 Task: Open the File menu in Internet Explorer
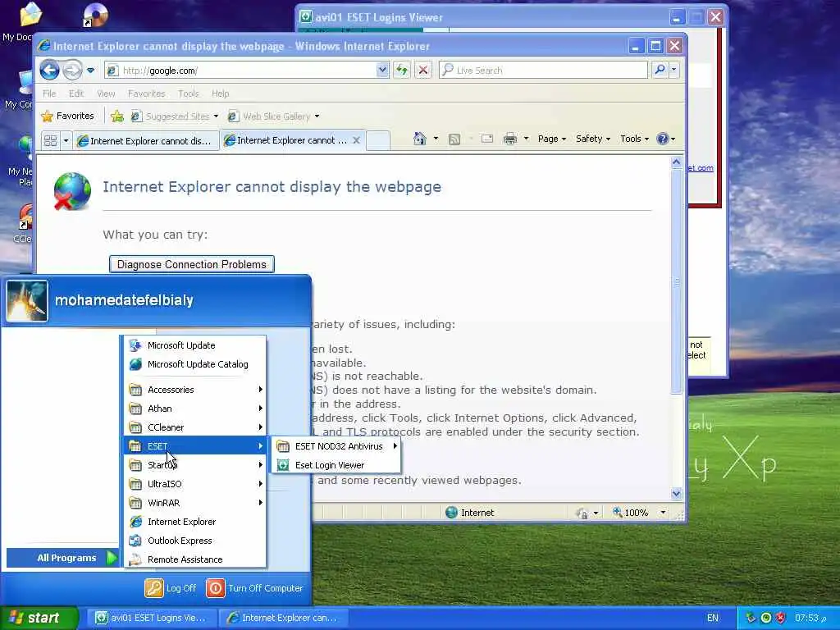pyautogui.click(x=49, y=94)
